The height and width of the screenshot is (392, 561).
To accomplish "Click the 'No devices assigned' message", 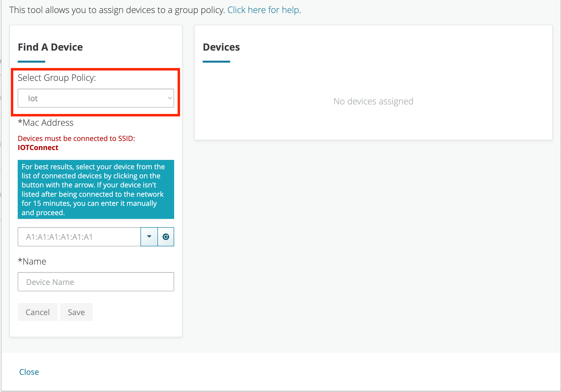I will coord(373,101).
